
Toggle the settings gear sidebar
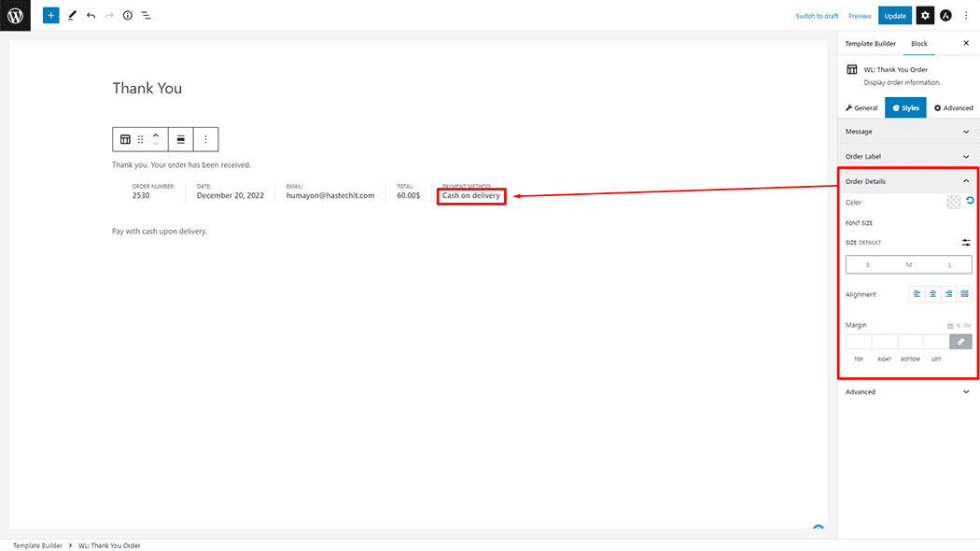pos(924,16)
